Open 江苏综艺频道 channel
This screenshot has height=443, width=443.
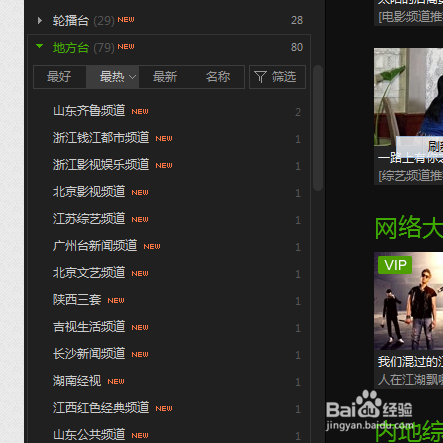tap(89, 219)
